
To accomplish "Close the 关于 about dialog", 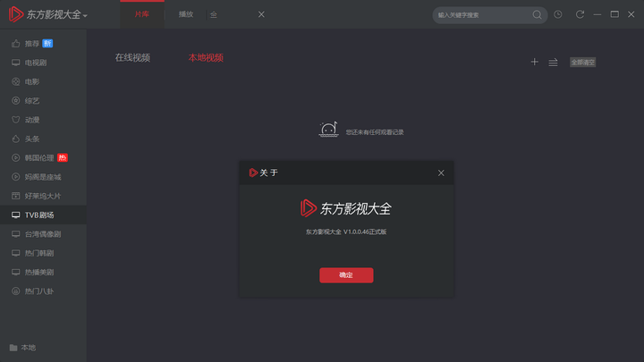I will coord(441,173).
